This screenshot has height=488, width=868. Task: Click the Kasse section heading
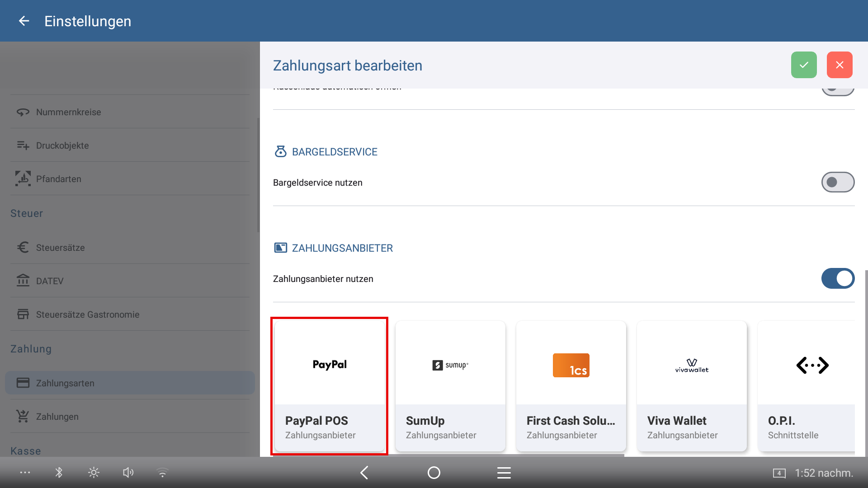[26, 451]
